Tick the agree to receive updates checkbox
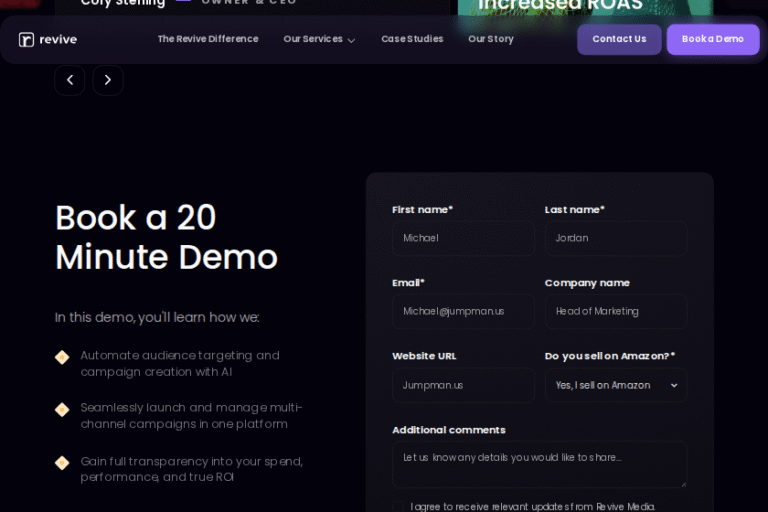Viewport: 768px width, 512px height. pyautogui.click(x=398, y=507)
